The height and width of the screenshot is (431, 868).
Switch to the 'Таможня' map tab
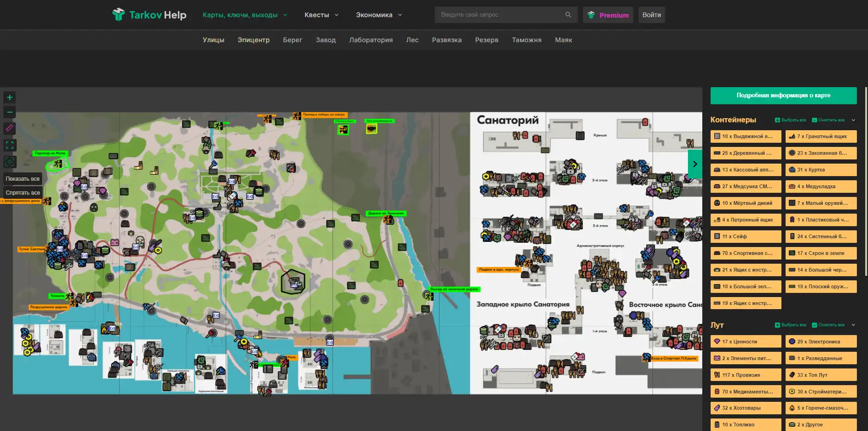click(x=526, y=40)
